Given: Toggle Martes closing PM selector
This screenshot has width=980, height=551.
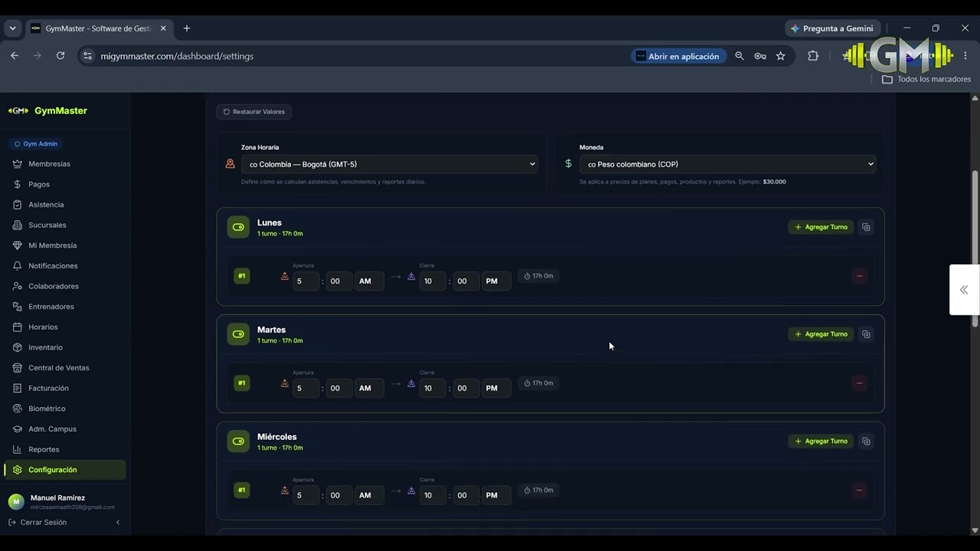Looking at the screenshot, I should tap(495, 388).
